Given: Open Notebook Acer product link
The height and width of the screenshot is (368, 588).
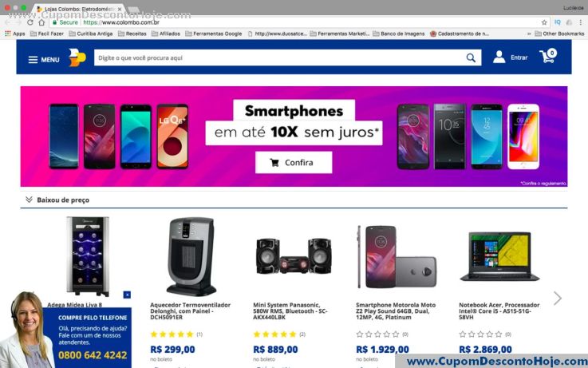Looking at the screenshot, I should click(499, 311).
